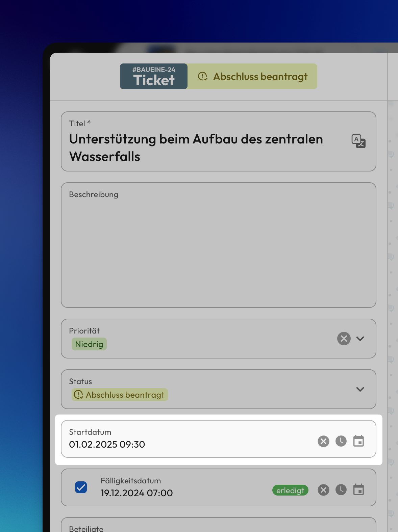Open the Fälligkeitsdatum clock time picker
This screenshot has width=398, height=532.
[x=341, y=490]
